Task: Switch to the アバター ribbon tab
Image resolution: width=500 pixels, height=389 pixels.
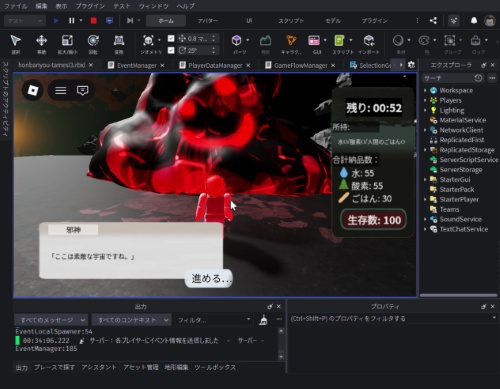Action: [x=207, y=21]
